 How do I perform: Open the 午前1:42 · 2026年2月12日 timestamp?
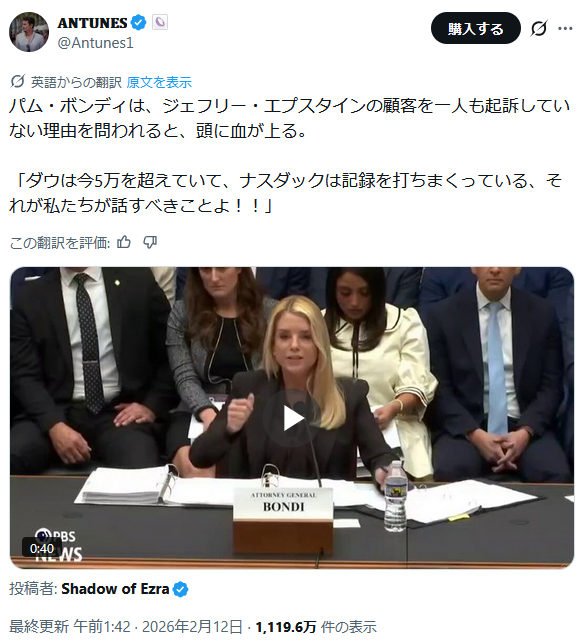(x=158, y=626)
